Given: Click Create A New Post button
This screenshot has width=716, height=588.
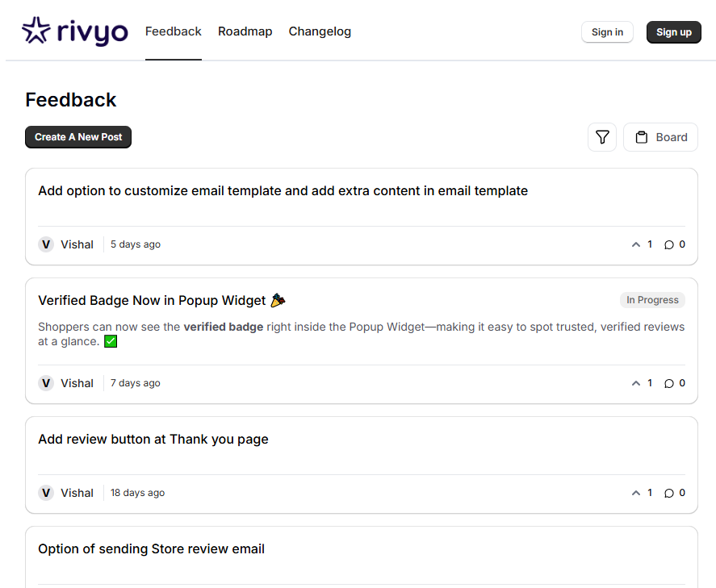Looking at the screenshot, I should (78, 137).
